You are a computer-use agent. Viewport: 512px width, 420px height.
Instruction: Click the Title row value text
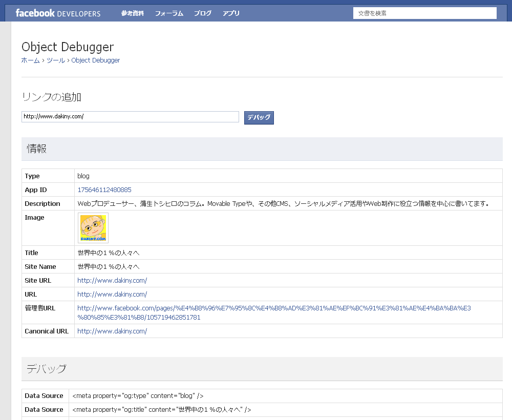109,253
